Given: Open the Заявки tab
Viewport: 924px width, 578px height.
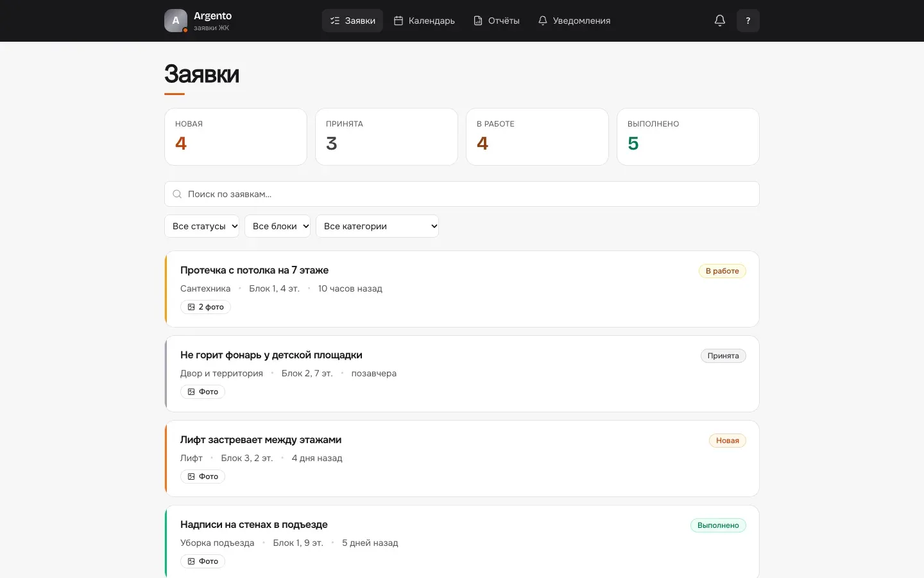Looking at the screenshot, I should 352,21.
